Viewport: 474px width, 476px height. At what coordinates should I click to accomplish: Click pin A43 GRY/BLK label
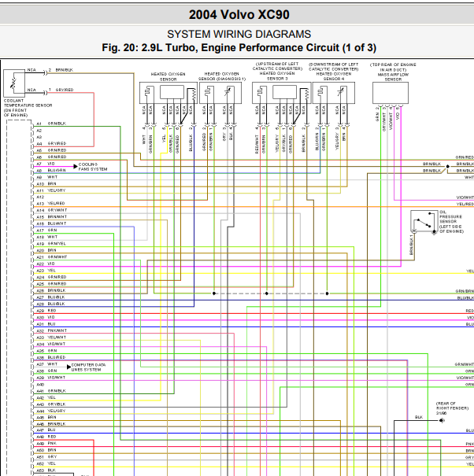[x=51, y=404]
